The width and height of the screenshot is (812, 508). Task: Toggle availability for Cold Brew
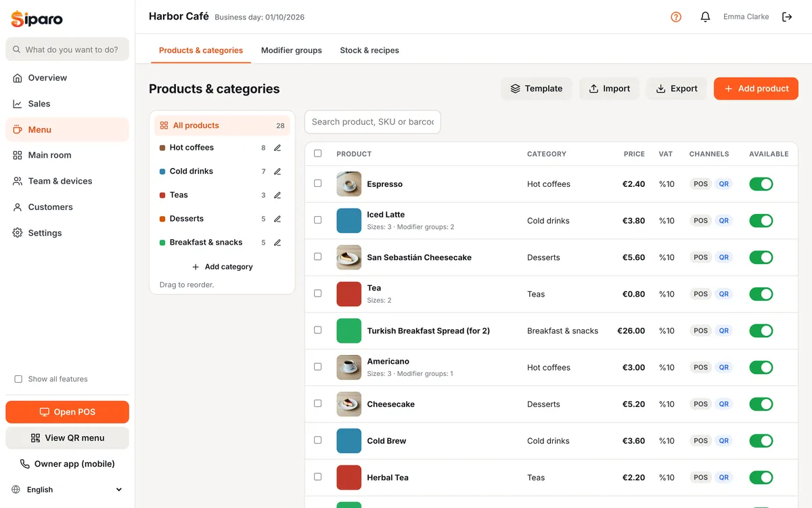[x=761, y=441]
